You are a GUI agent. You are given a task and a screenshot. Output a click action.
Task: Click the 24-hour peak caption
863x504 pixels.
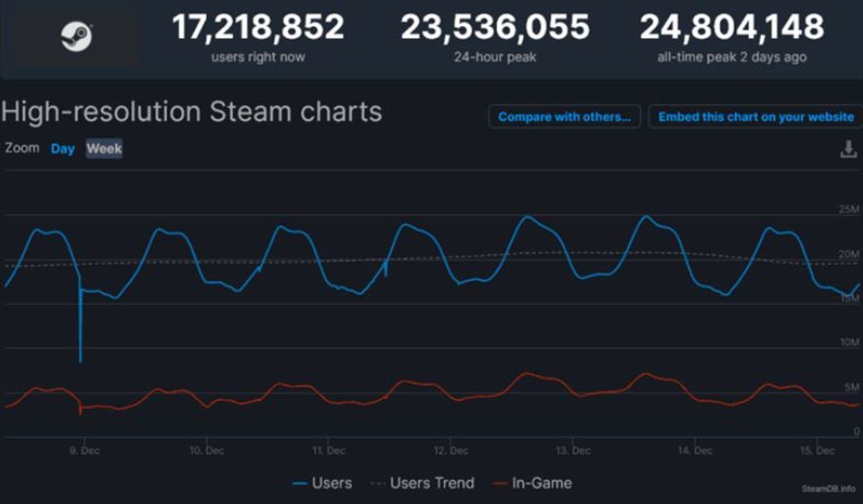pyautogui.click(x=495, y=57)
